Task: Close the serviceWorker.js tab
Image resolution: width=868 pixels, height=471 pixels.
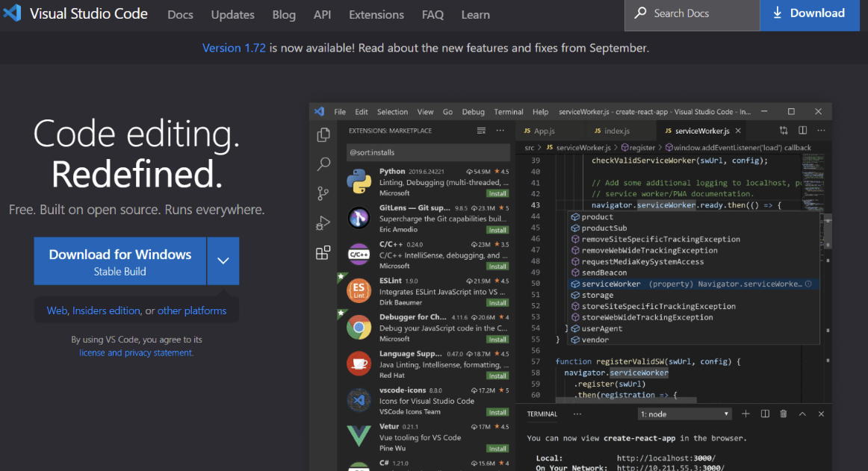Action: click(738, 131)
